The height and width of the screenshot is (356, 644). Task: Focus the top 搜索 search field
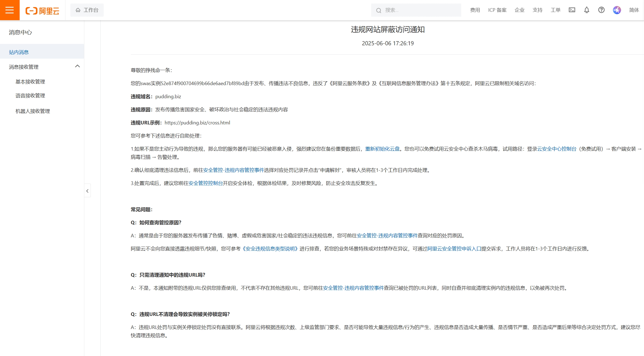pos(416,10)
